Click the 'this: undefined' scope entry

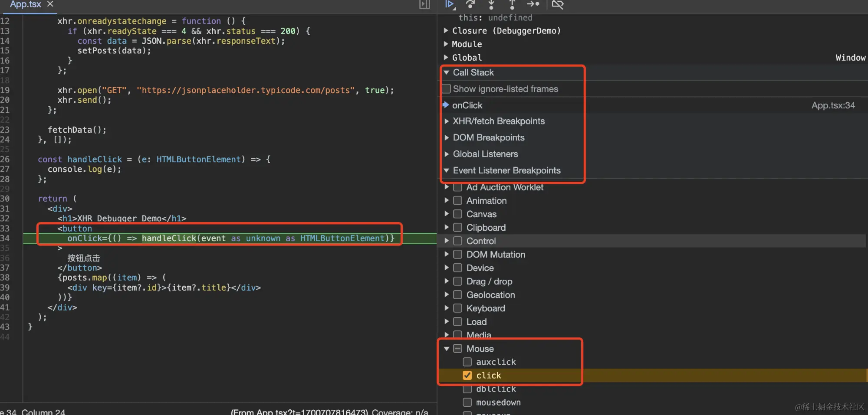tap(495, 18)
